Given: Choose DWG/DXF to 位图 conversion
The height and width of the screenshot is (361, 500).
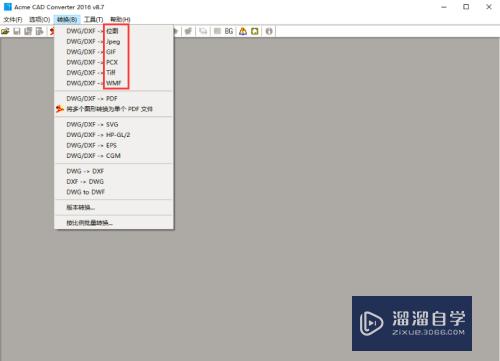Looking at the screenshot, I should 114,31.
